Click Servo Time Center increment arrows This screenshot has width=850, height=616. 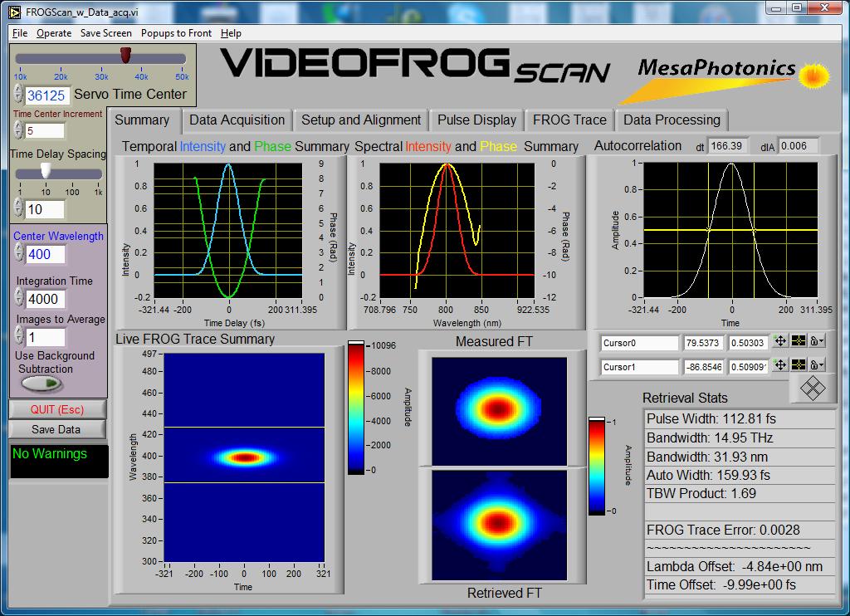point(18,94)
